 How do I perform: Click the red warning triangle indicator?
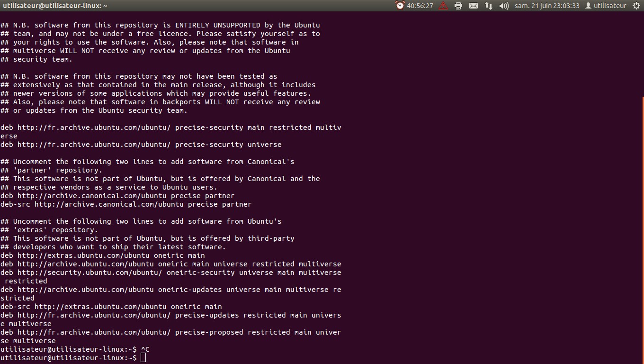pos(444,6)
